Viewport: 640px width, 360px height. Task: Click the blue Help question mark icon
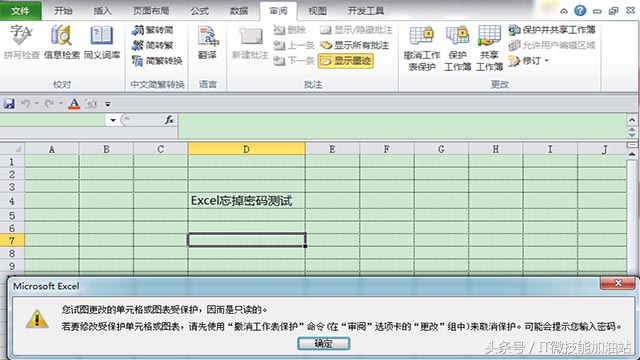580,11
